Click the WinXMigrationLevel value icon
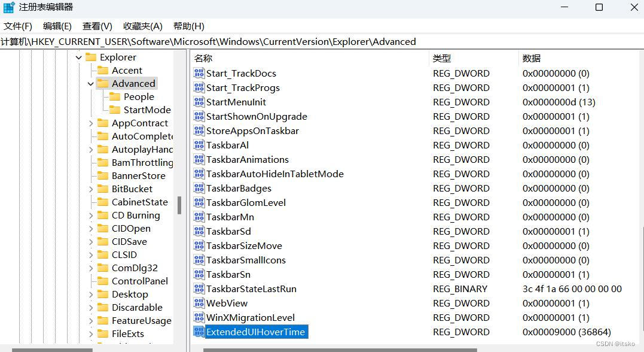The width and height of the screenshot is (644, 352). [199, 317]
